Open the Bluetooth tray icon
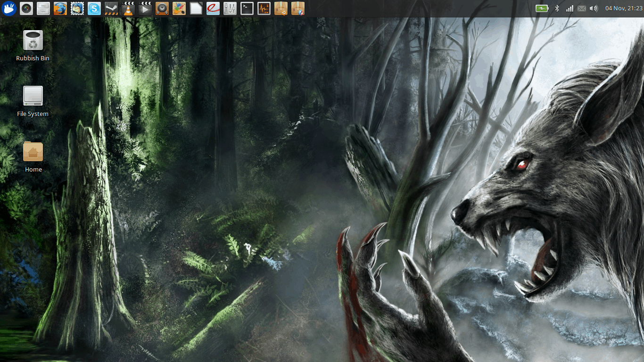644x362 pixels. coord(557,8)
